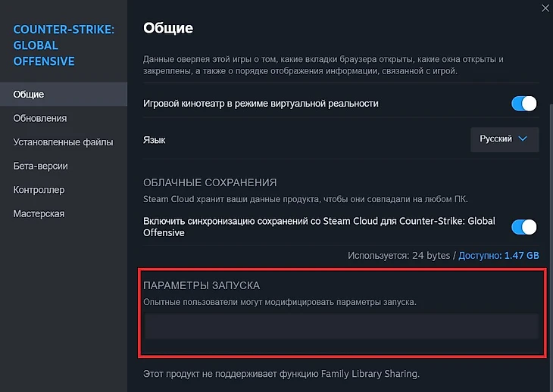Select the Мастерская sidebar item
This screenshot has width=553, height=392.
[39, 213]
